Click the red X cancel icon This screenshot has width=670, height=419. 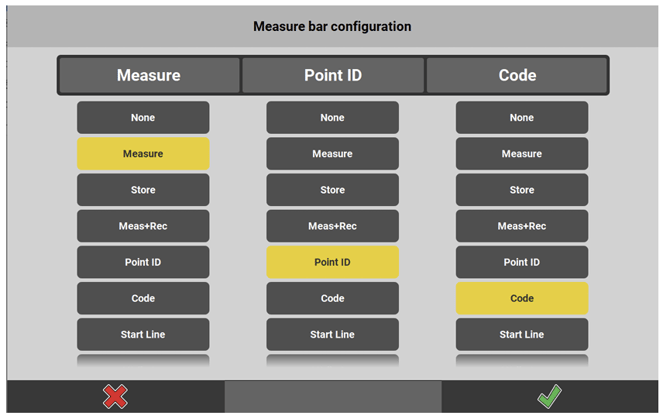115,397
